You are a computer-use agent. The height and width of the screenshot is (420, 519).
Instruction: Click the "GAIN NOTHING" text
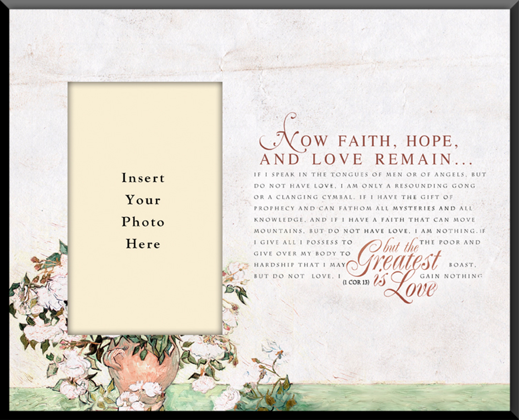(x=451, y=276)
